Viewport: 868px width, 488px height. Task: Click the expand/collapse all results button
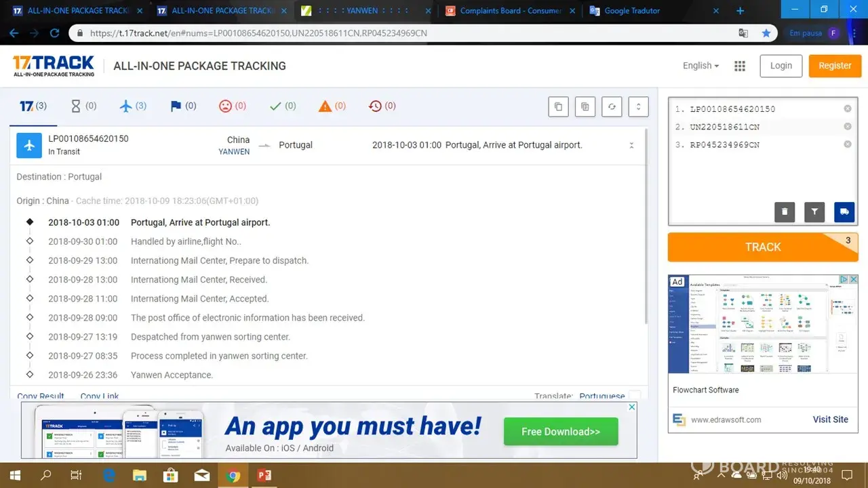638,106
